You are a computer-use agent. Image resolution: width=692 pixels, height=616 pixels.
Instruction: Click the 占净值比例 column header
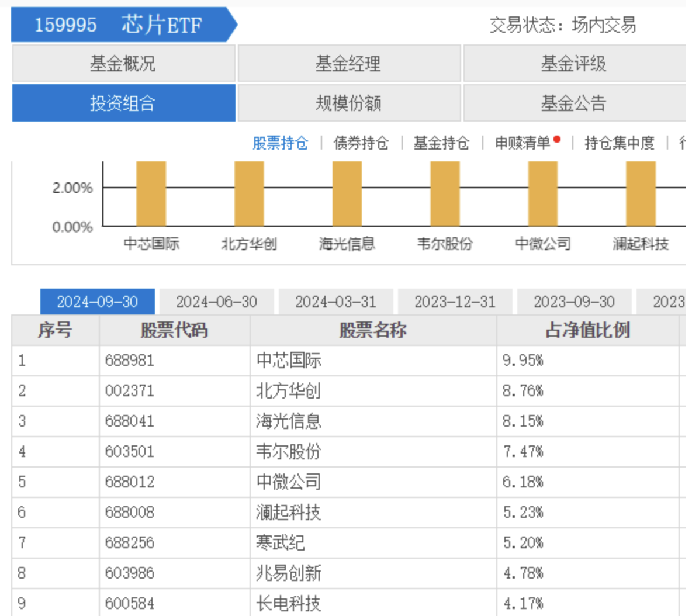(587, 330)
